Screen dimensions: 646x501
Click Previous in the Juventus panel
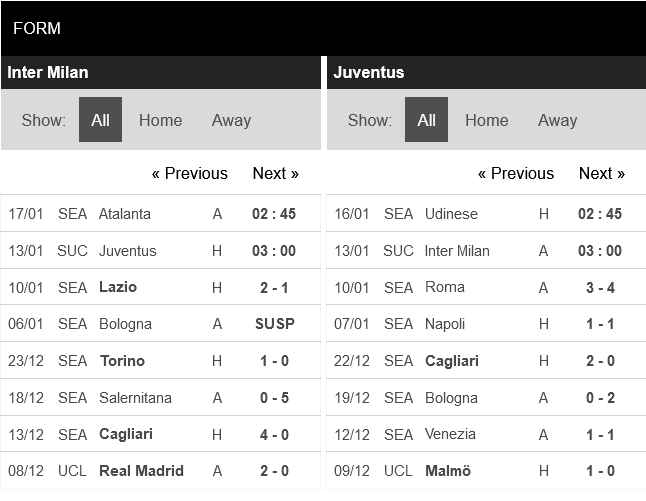pos(516,173)
